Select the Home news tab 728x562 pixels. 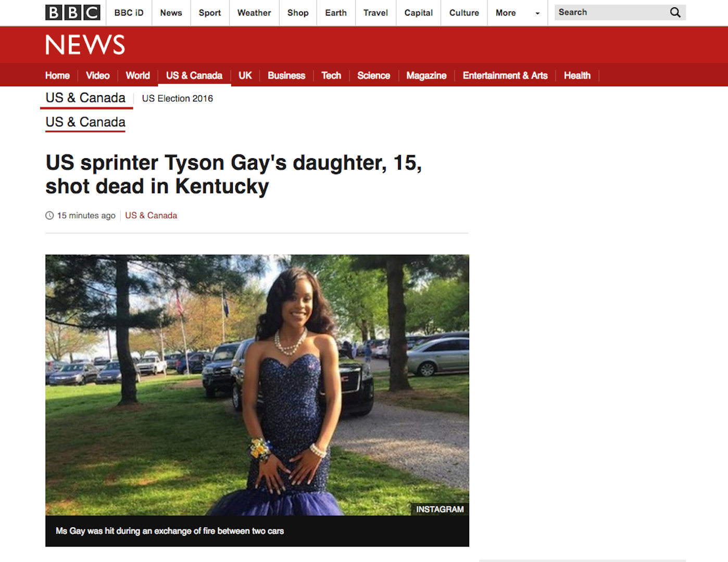[57, 75]
